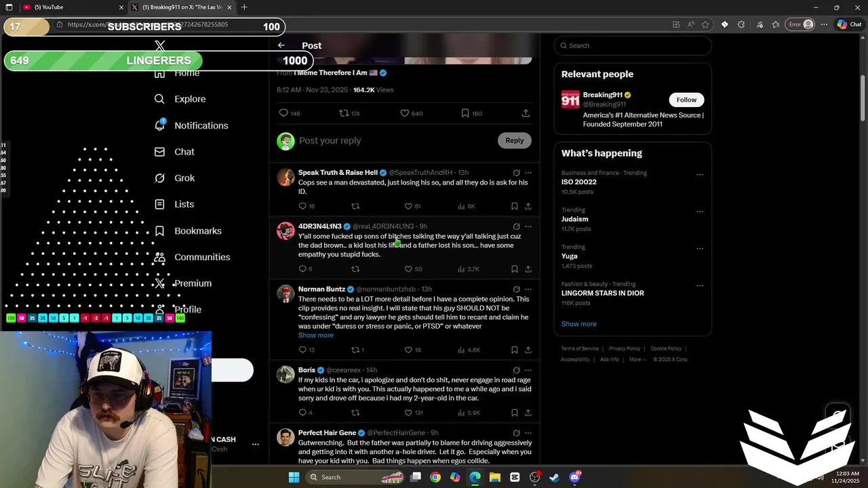
Task: Open a new browser tab
Action: 244,7
